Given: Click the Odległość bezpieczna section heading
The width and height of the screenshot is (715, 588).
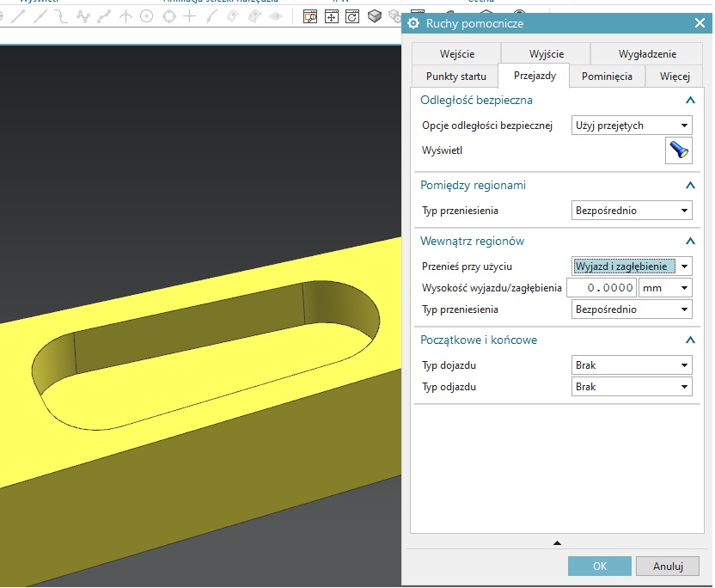Looking at the screenshot, I should 476,100.
